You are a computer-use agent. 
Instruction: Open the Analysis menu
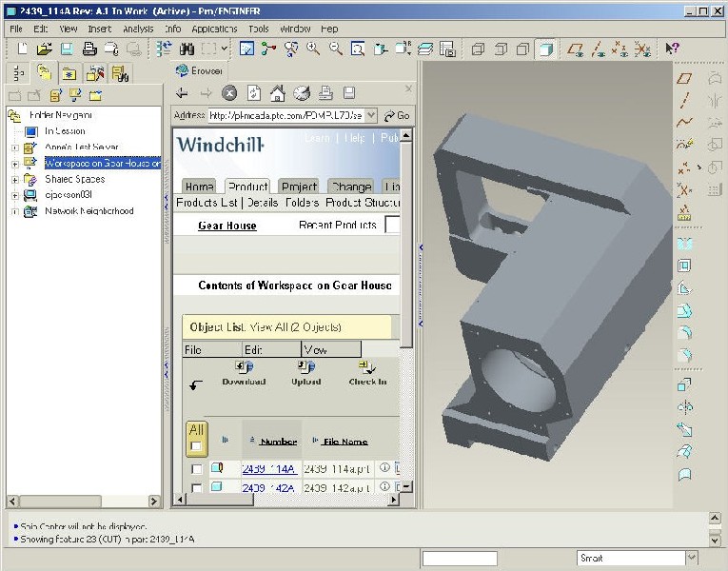pos(138,29)
